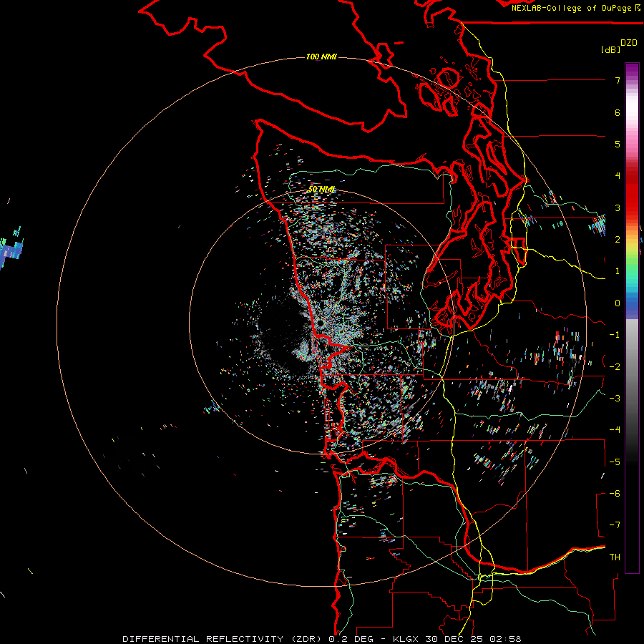The width and height of the screenshot is (644, 644).
Task: Click the black radar site dot
Action: coord(321,323)
